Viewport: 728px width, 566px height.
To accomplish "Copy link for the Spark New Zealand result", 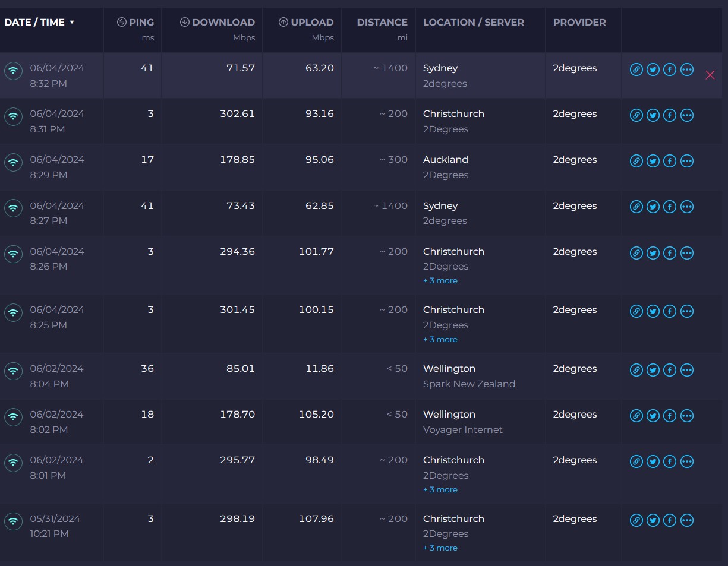I will (636, 370).
